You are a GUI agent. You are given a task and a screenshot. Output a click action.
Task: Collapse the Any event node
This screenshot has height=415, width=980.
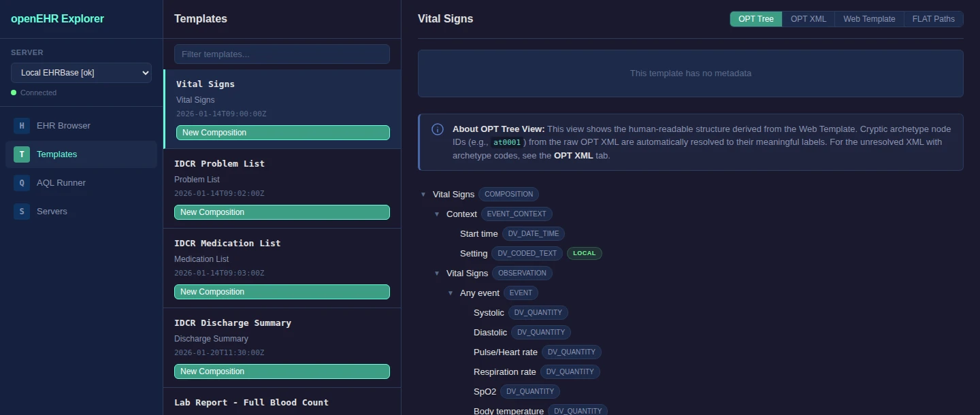coord(451,293)
